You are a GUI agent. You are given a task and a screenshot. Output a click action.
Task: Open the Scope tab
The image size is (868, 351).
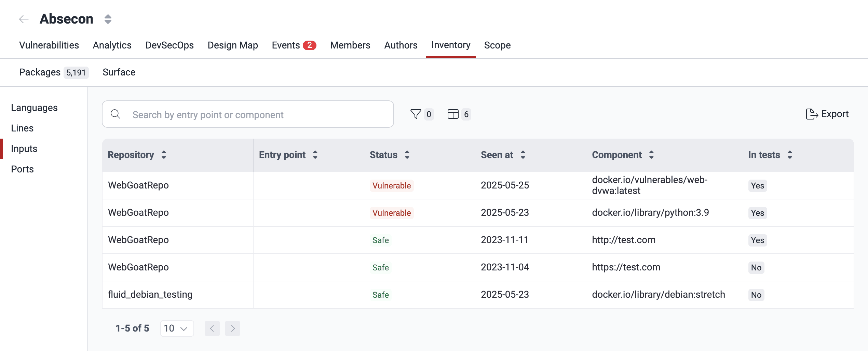[497, 45]
